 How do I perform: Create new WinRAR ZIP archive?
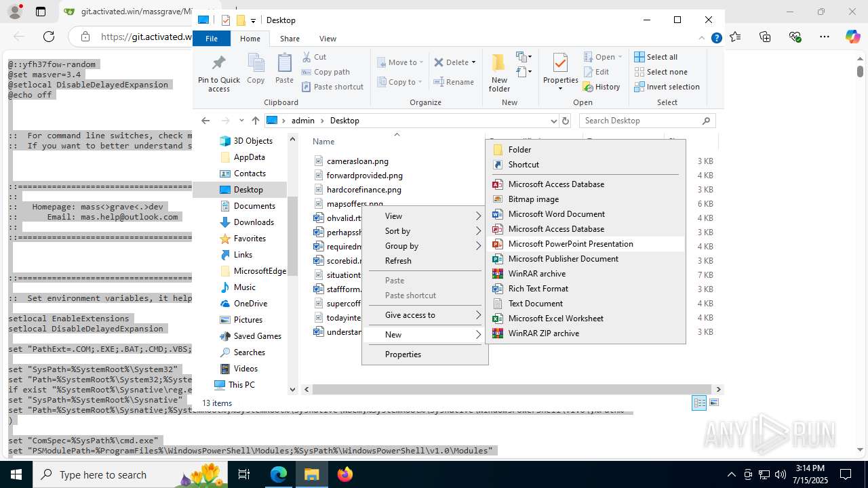pyautogui.click(x=586, y=333)
